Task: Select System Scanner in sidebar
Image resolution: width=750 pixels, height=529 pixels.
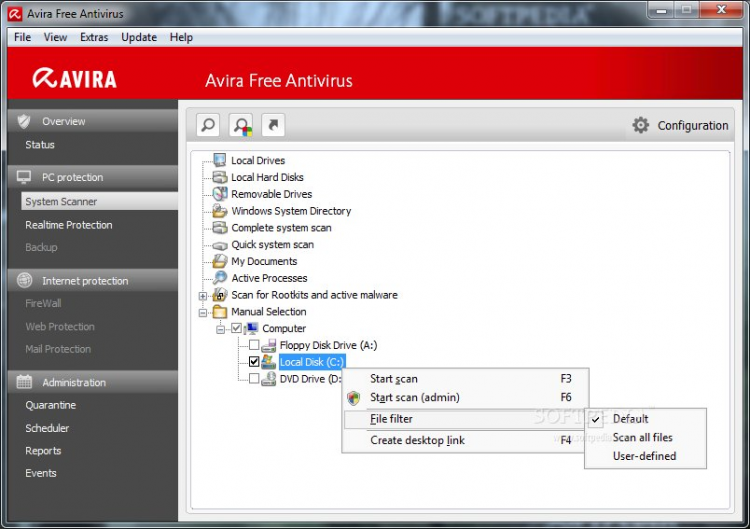Action: (99, 201)
